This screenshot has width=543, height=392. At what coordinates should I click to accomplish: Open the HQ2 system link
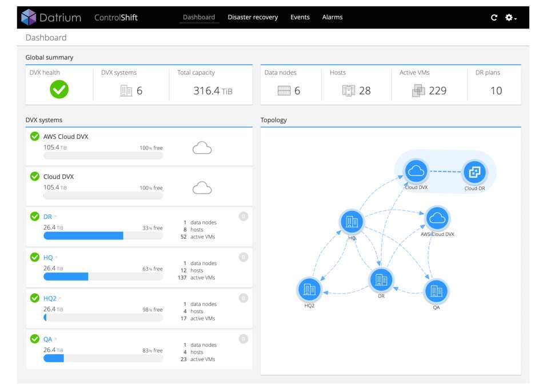point(50,298)
